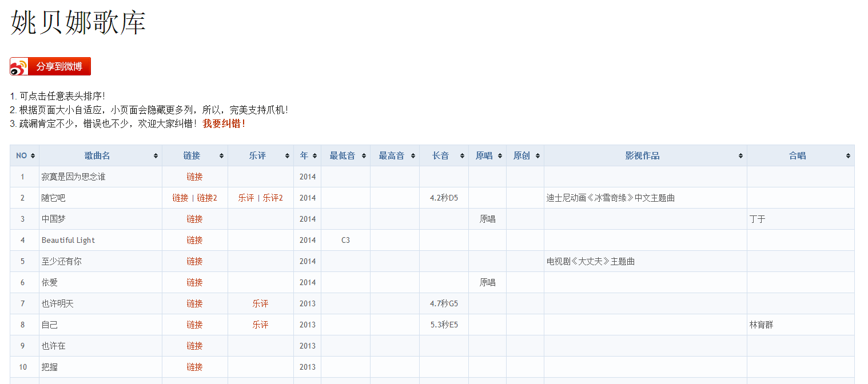The width and height of the screenshot is (868, 384).
Task: Click the 分享到微博 share button
Action: pos(59,67)
